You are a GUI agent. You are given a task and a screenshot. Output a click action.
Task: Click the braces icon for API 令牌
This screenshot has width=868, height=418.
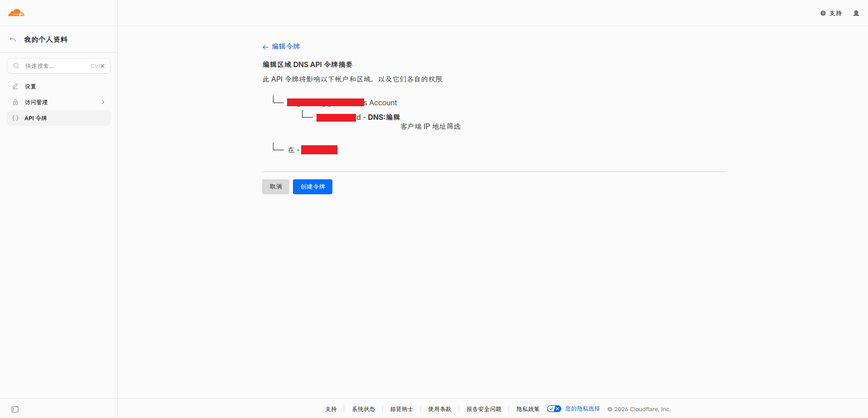tap(15, 118)
